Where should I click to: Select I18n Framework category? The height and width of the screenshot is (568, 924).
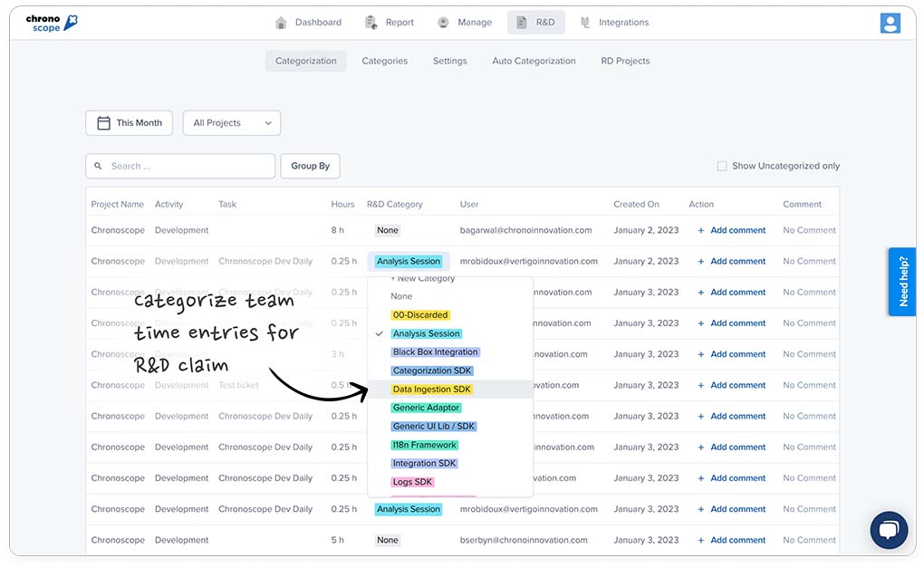(x=425, y=445)
